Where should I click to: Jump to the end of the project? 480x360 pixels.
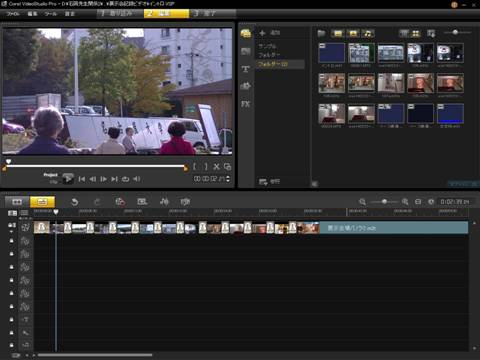pos(114,179)
